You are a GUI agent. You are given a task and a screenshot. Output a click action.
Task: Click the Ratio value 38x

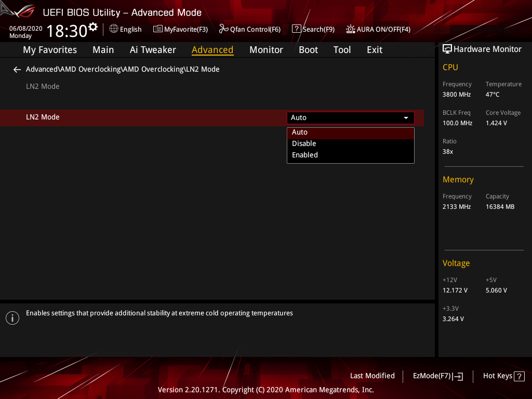tap(447, 152)
